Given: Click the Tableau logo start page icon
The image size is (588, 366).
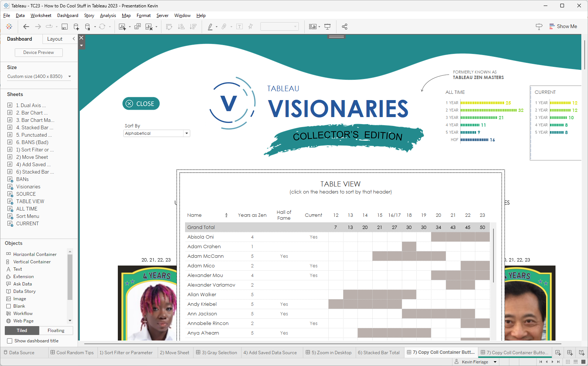Looking at the screenshot, I should pos(9,27).
